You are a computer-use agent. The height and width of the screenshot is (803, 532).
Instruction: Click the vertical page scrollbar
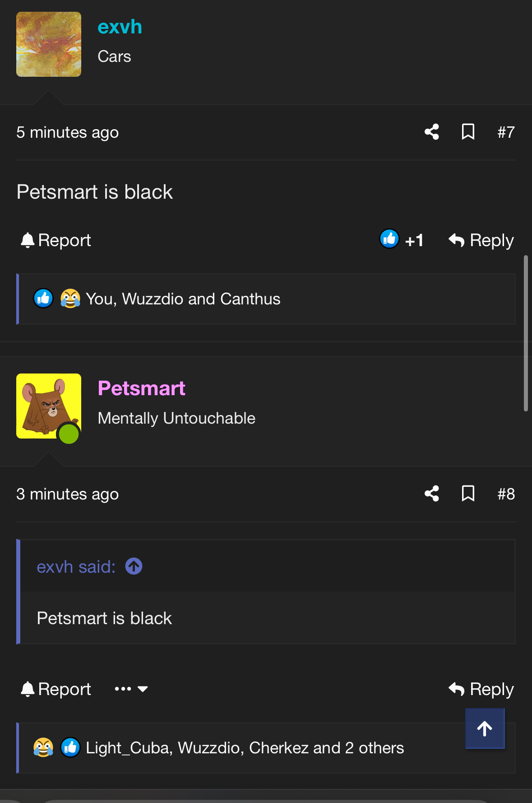pyautogui.click(x=526, y=333)
